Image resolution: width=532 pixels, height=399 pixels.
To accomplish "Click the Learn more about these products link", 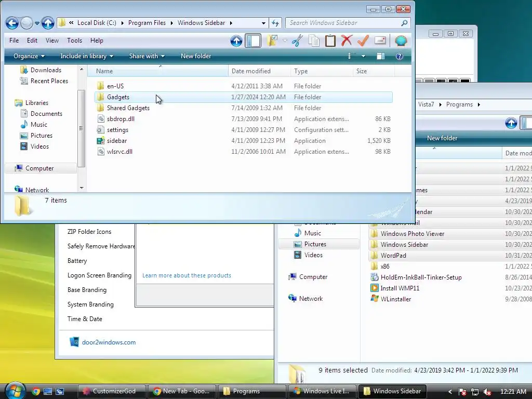I will [187, 275].
